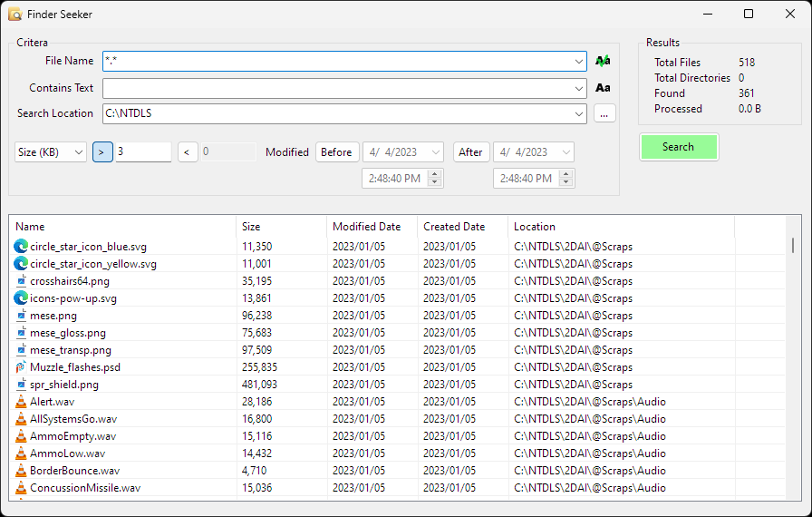Close the Finder Seeker window
This screenshot has width=812, height=517.
click(789, 14)
